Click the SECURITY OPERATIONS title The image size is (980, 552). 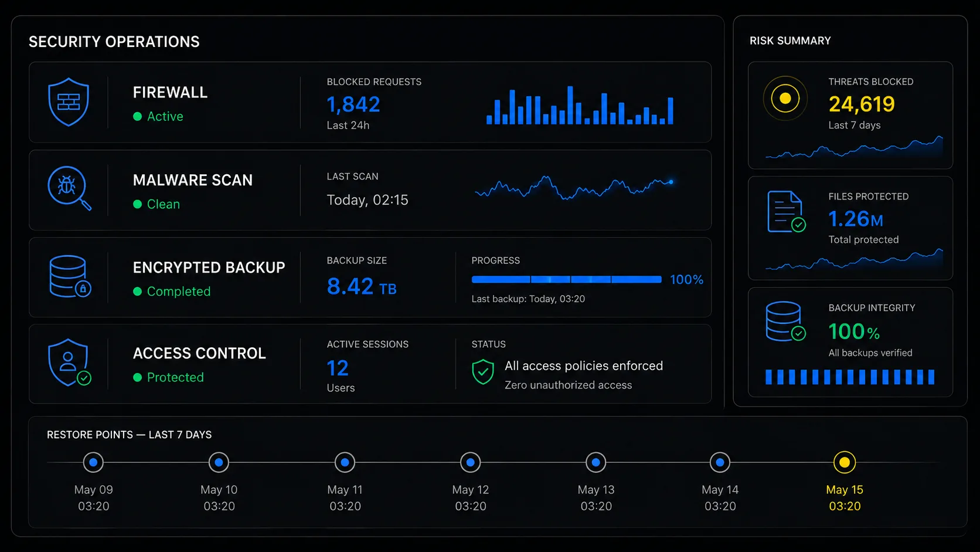point(114,42)
